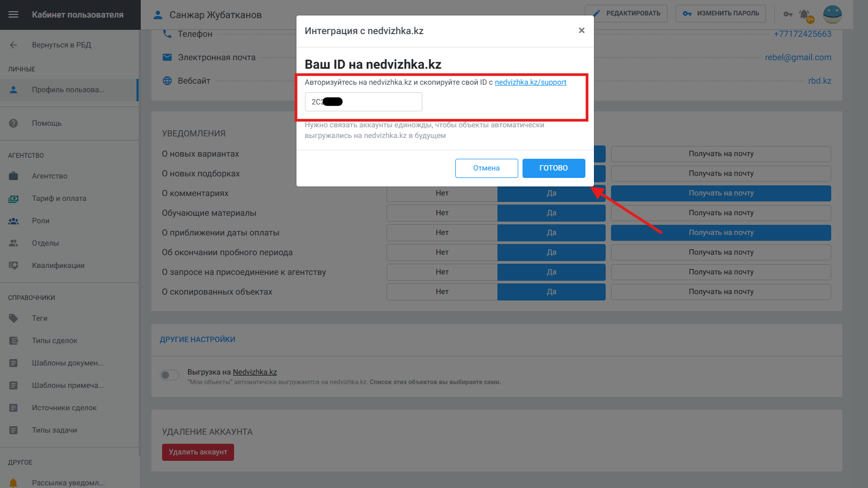The height and width of the screenshot is (488, 868).
Task: Click the Кабинет пользователя title
Action: click(78, 14)
